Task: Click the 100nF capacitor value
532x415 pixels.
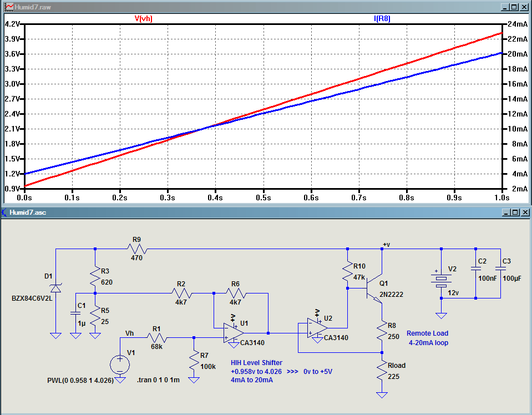Action: [487, 279]
